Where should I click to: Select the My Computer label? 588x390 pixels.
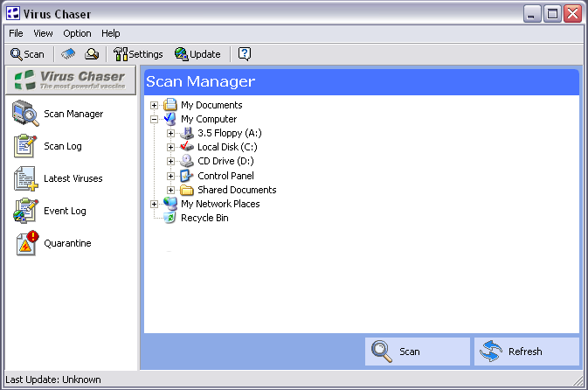tap(209, 120)
